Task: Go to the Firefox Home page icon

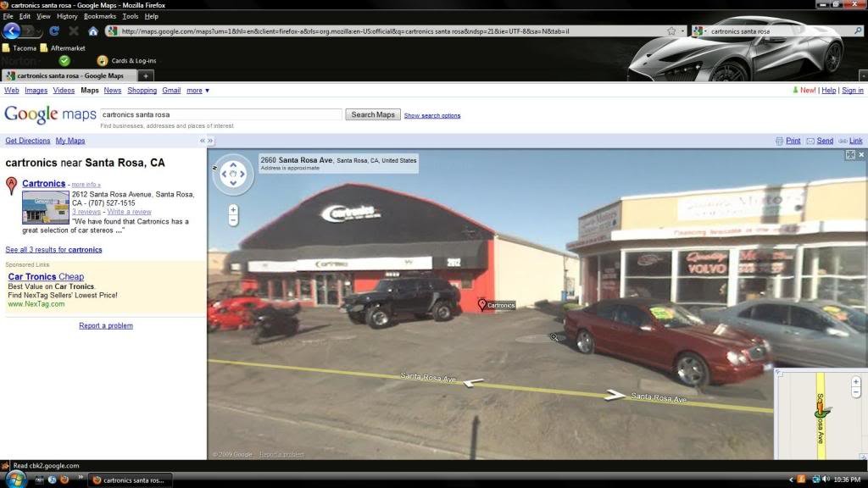Action: 93,31
